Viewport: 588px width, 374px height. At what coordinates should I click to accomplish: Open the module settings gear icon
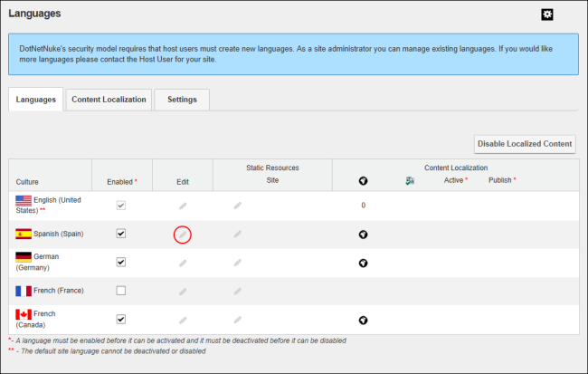click(x=546, y=14)
